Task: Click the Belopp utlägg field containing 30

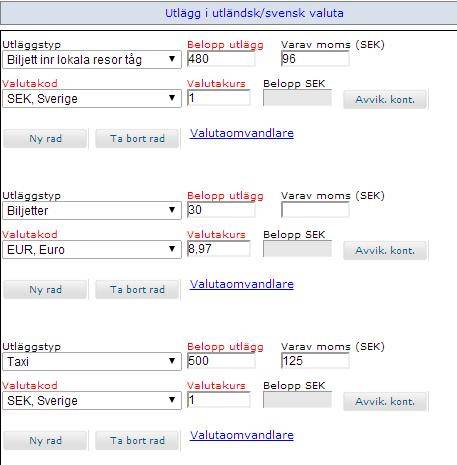Action: pyautogui.click(x=221, y=210)
